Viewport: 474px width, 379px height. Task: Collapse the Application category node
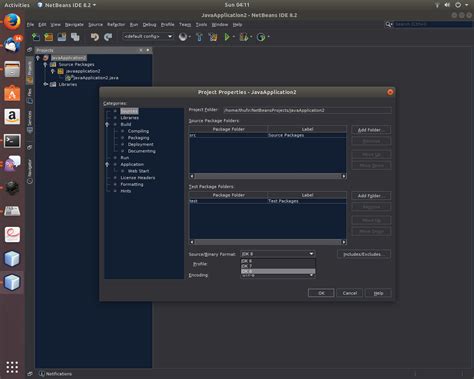pos(107,164)
